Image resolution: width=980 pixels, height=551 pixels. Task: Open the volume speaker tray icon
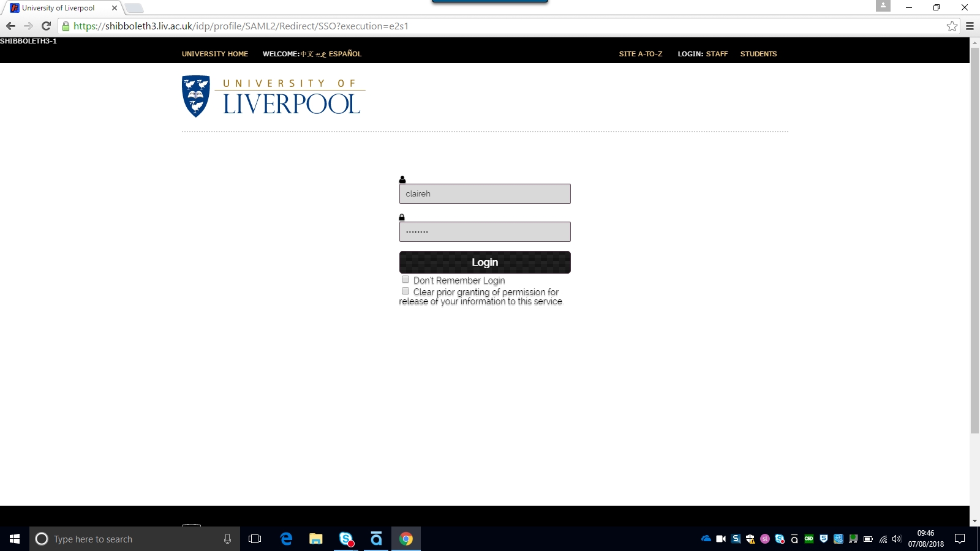click(897, 539)
